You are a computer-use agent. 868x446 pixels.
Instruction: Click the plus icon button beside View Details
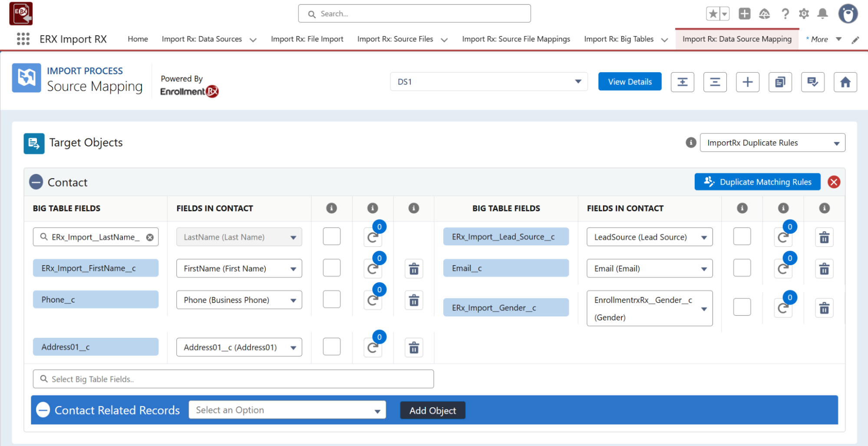click(x=747, y=82)
